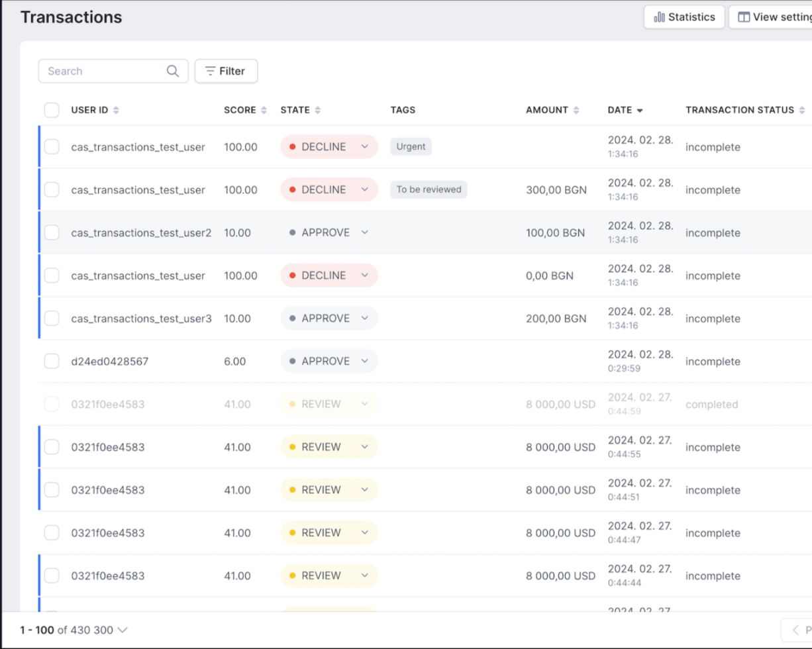Click the Urgent tag

(x=411, y=147)
